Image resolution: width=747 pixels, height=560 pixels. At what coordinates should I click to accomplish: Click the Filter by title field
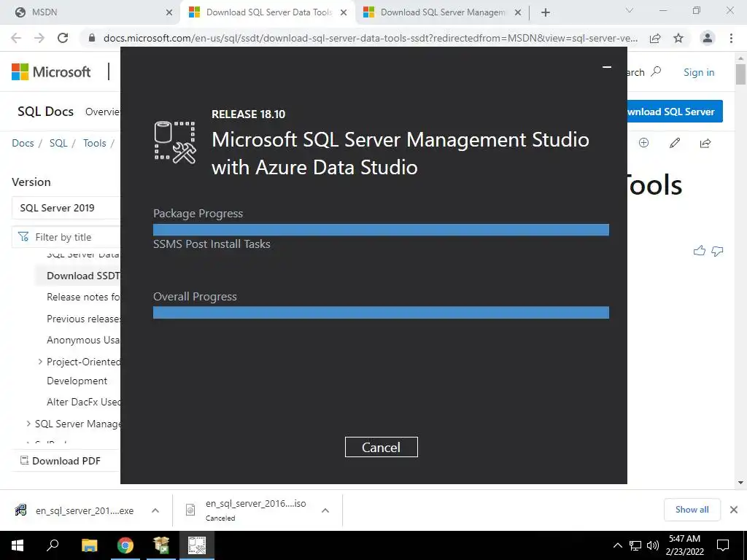66,237
